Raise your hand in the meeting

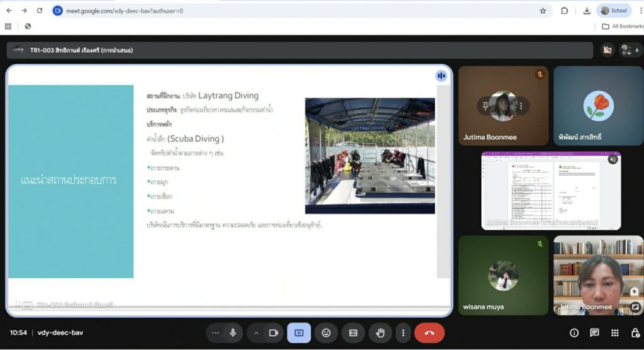(x=380, y=332)
